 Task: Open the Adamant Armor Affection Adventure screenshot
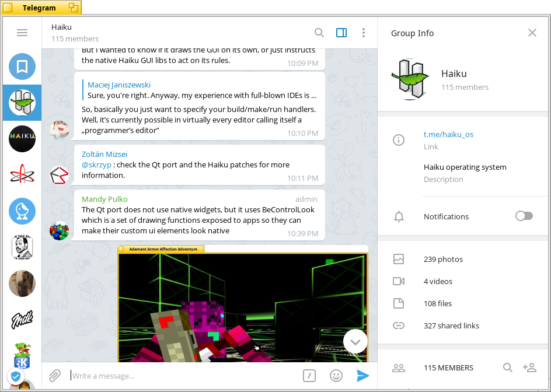click(243, 304)
